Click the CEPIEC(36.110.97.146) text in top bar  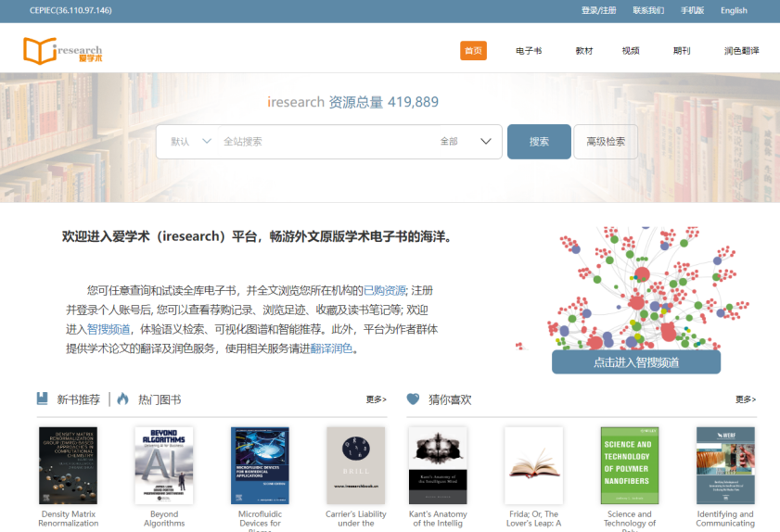(70, 10)
